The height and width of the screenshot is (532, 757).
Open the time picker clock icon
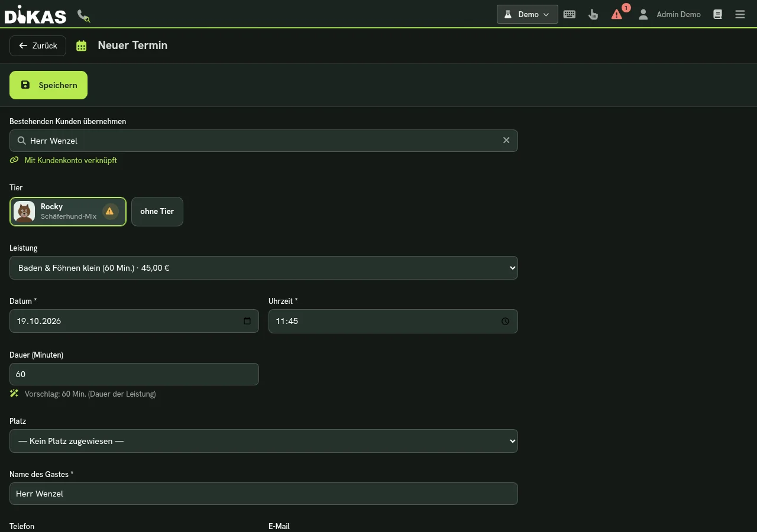pyautogui.click(x=505, y=322)
